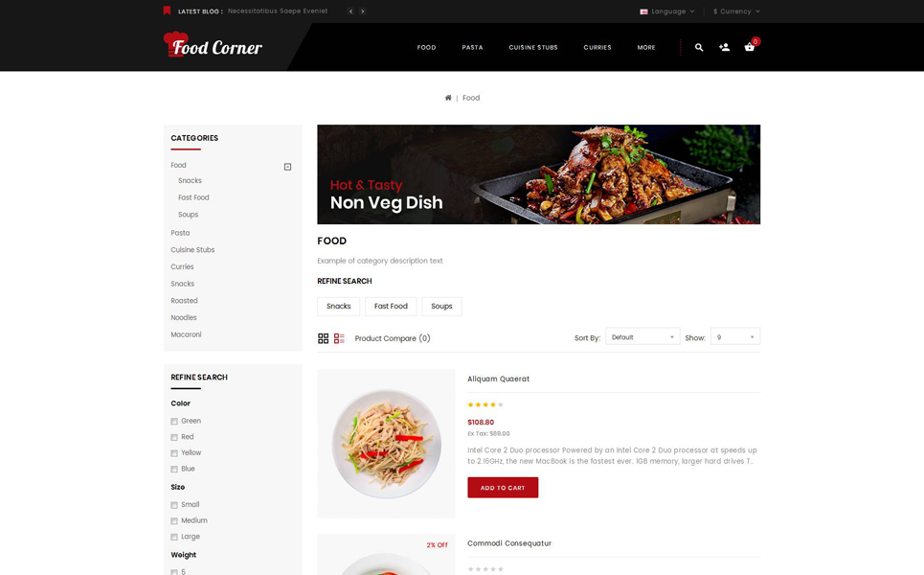Open the shopping cart basket icon
This screenshot has width=924, height=575.
click(x=750, y=47)
